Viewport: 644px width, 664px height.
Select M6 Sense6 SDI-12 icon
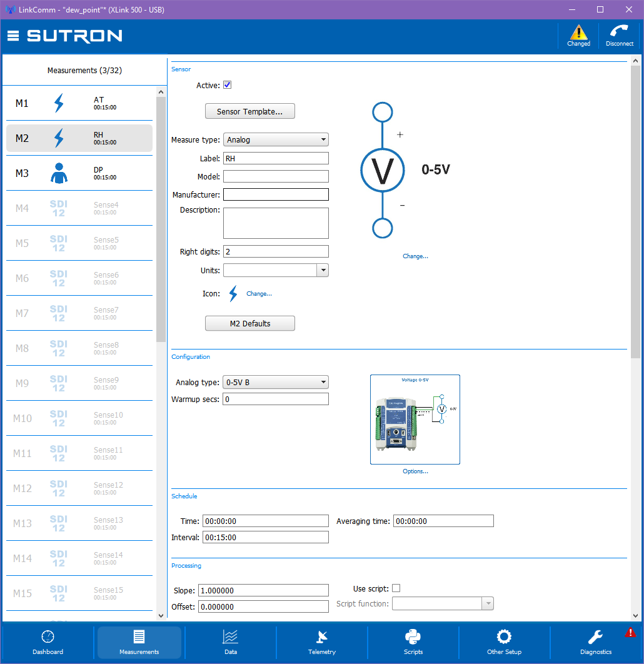click(58, 278)
